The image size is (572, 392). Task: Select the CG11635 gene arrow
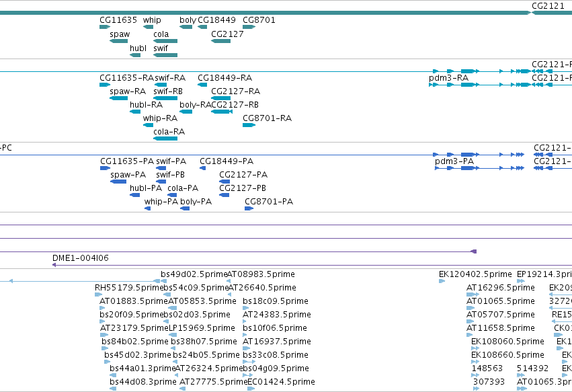click(x=105, y=27)
